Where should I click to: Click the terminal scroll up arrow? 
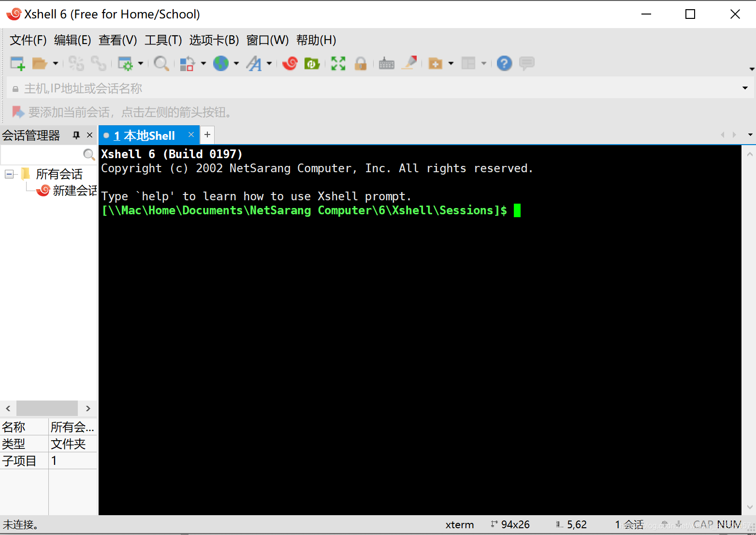(750, 154)
